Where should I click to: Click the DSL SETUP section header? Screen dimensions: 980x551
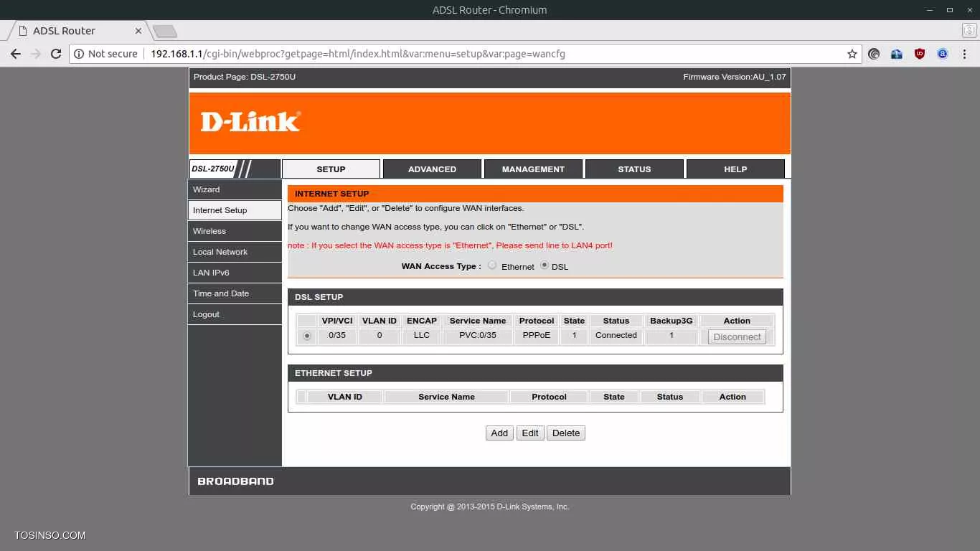click(x=535, y=297)
